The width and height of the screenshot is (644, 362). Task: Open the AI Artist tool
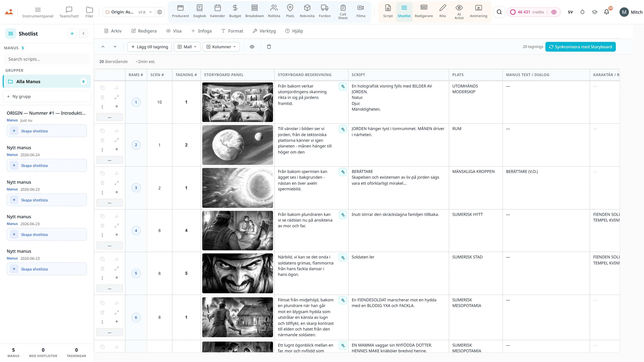point(459,12)
